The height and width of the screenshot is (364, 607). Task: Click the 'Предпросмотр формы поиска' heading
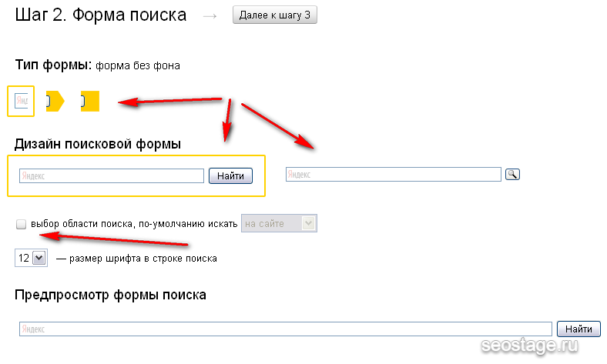point(110,295)
